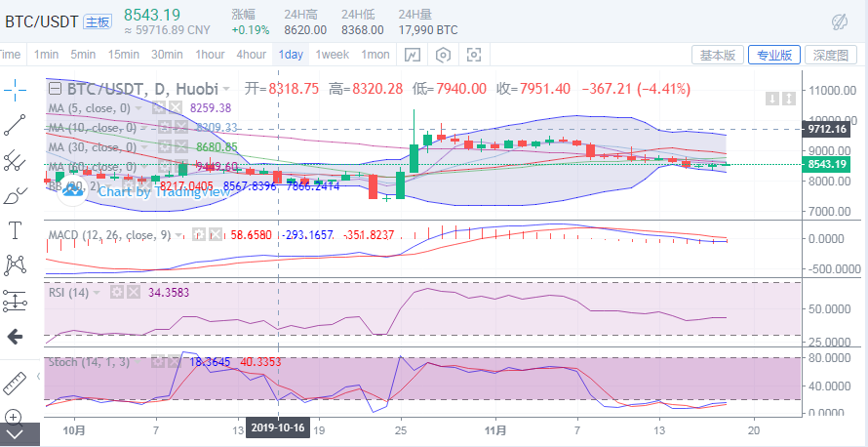
Task: Switch to the 1week interval tab
Action: 333,55
